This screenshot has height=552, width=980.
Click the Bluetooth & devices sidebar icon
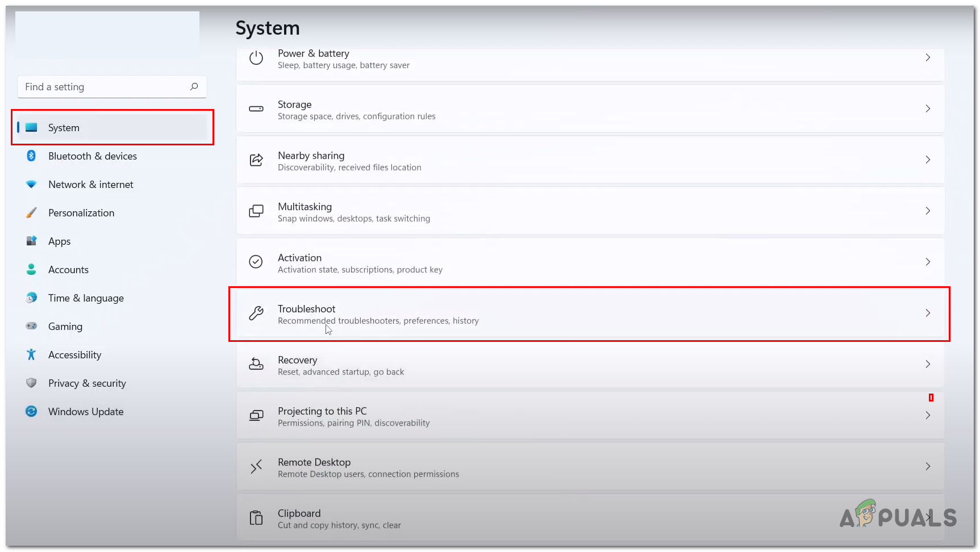point(31,156)
